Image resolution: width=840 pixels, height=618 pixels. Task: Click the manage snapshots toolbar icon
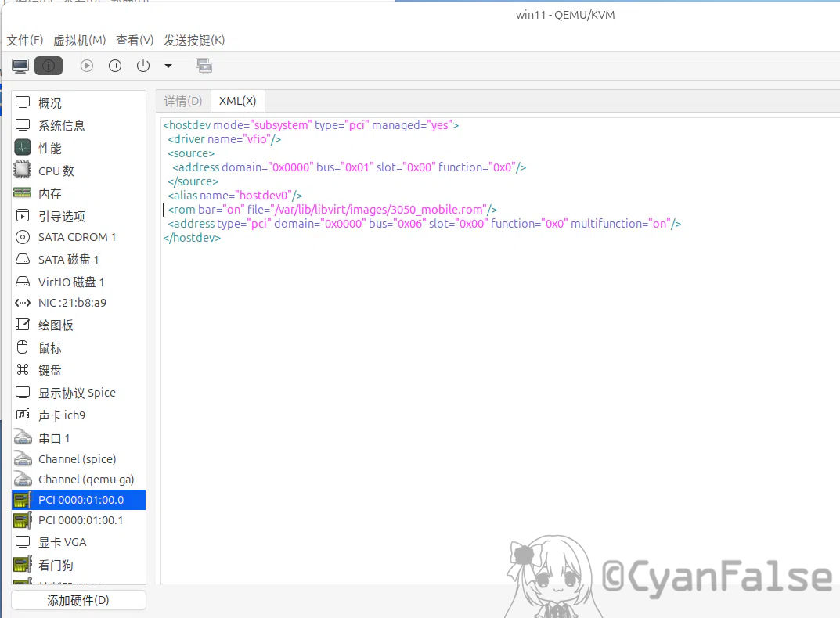pos(204,66)
